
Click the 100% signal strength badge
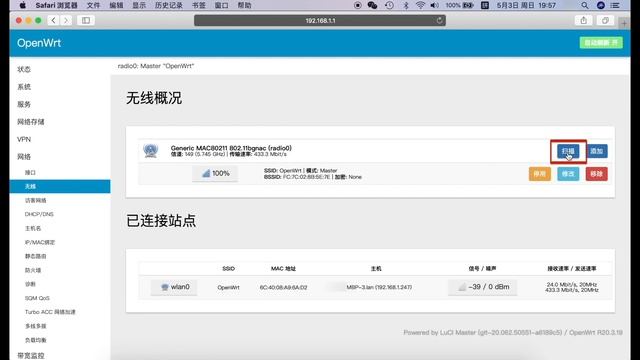[x=215, y=173]
